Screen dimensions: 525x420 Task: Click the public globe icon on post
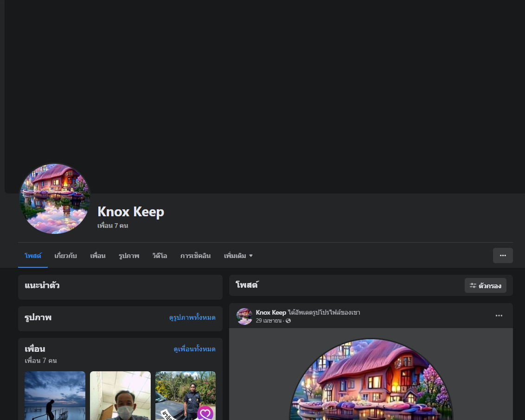click(x=288, y=321)
